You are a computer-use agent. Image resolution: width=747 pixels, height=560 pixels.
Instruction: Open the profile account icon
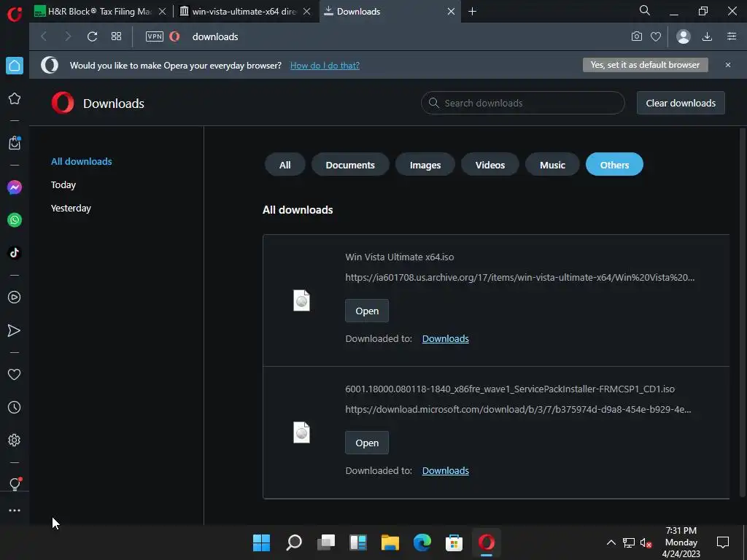tap(683, 36)
